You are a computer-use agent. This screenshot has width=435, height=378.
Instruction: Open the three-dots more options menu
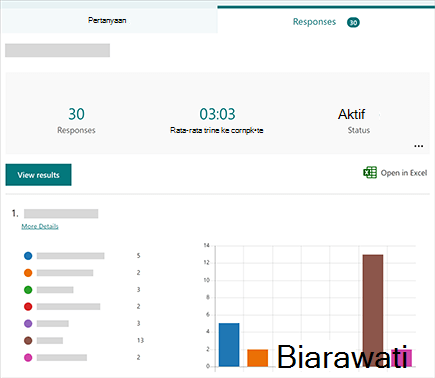419,146
